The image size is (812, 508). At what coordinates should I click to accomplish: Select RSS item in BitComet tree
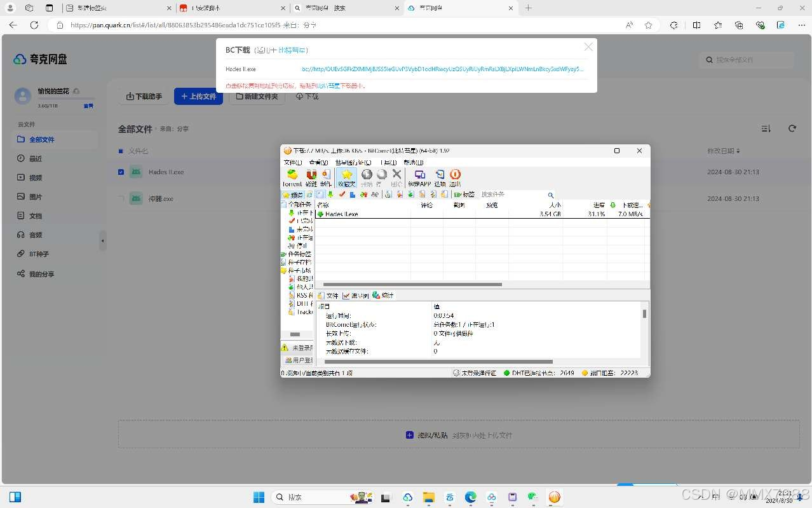pos(301,295)
